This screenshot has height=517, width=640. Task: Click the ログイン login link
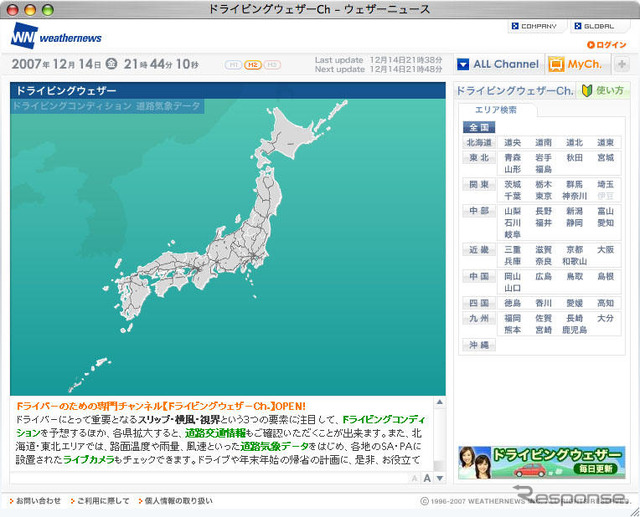(607, 44)
